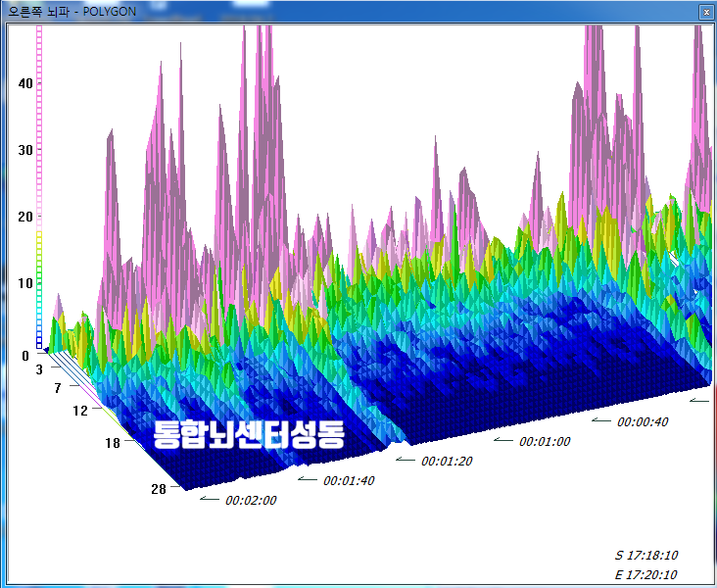The height and width of the screenshot is (588, 717).
Task: Select the 00:01:40 time marker
Action: (349, 480)
